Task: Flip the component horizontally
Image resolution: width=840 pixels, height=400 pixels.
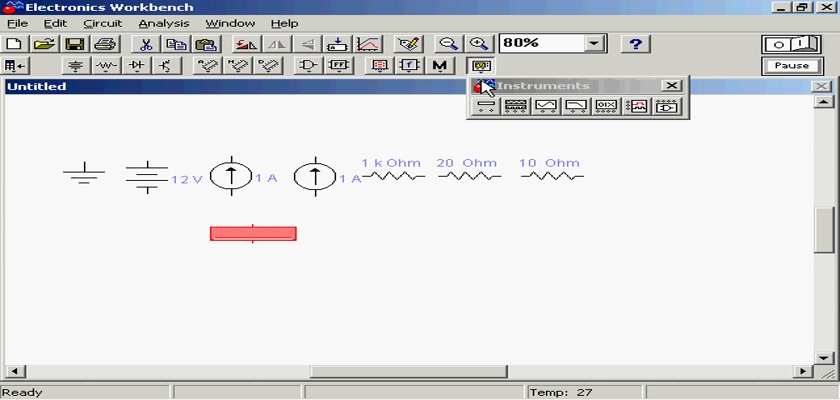Action: coord(276,44)
